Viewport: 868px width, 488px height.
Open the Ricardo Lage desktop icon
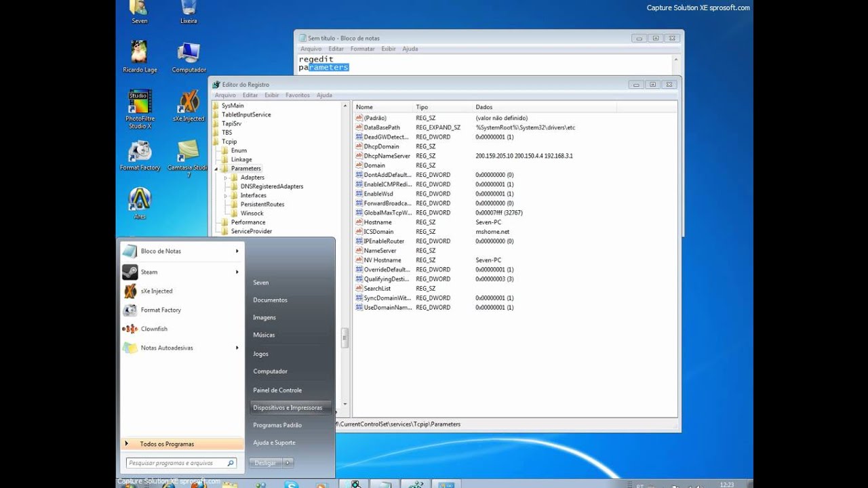click(x=140, y=57)
